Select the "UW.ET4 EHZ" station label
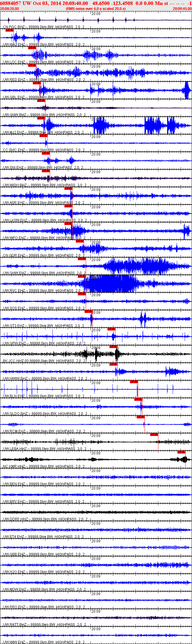Screen dimensions: 192x644 (14, 537)
